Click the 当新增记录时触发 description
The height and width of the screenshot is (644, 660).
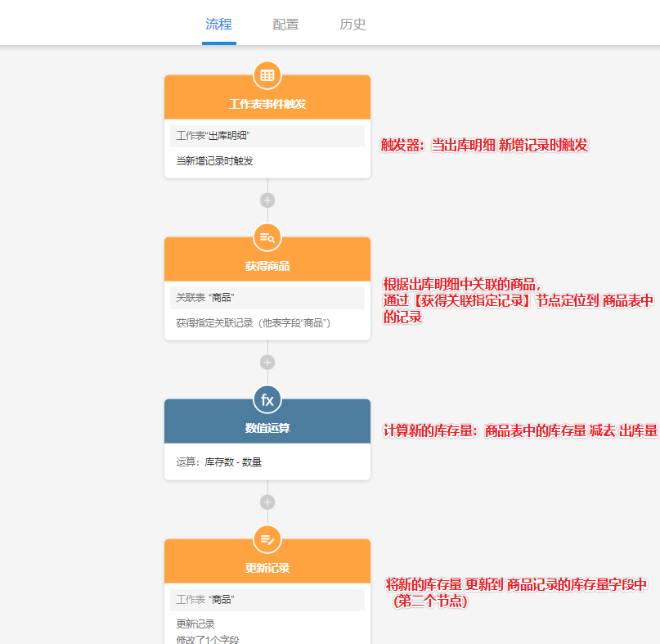(215, 161)
